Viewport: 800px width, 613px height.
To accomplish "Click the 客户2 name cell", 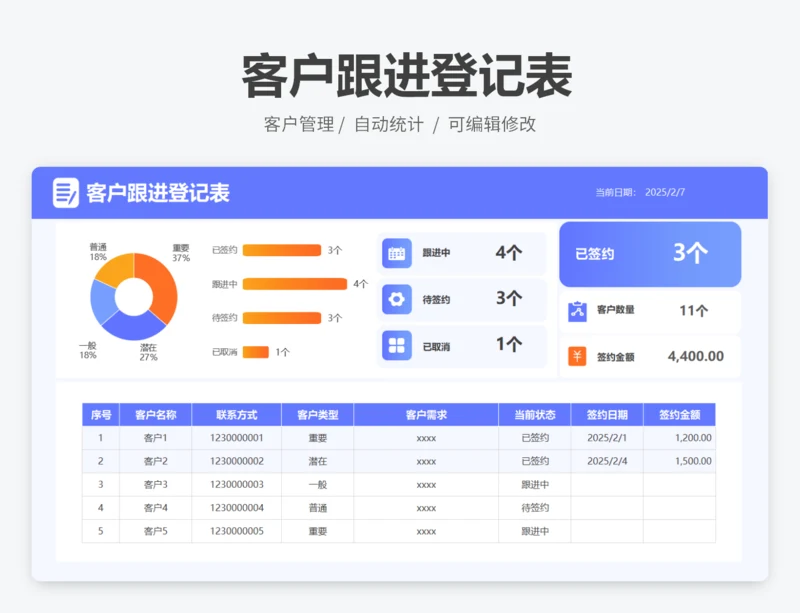I will (x=156, y=461).
